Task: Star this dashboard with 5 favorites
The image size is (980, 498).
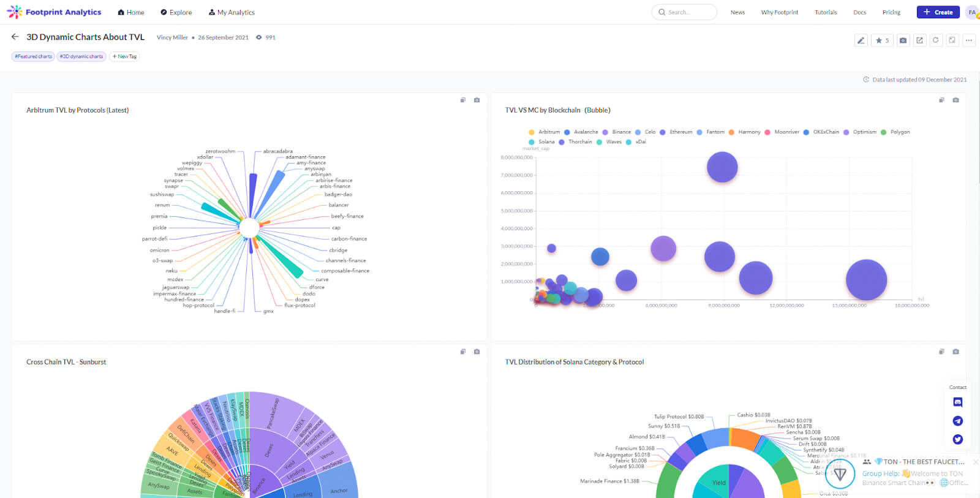Action: (882, 40)
